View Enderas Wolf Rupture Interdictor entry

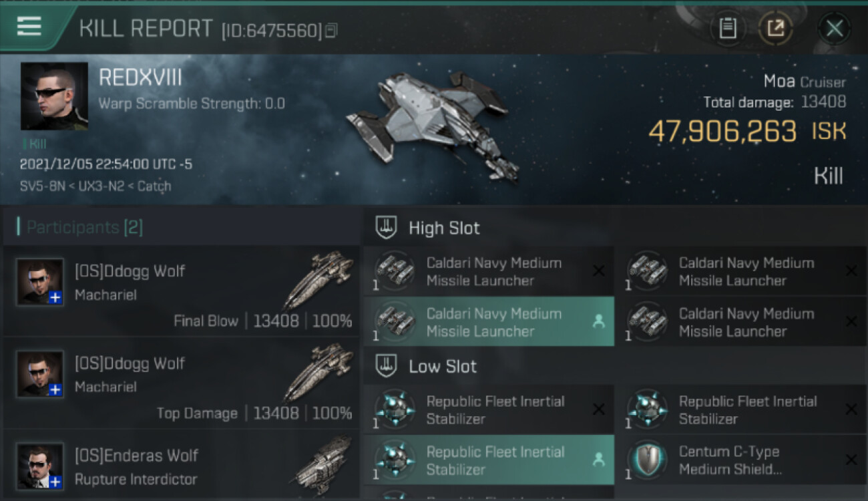coord(180,468)
